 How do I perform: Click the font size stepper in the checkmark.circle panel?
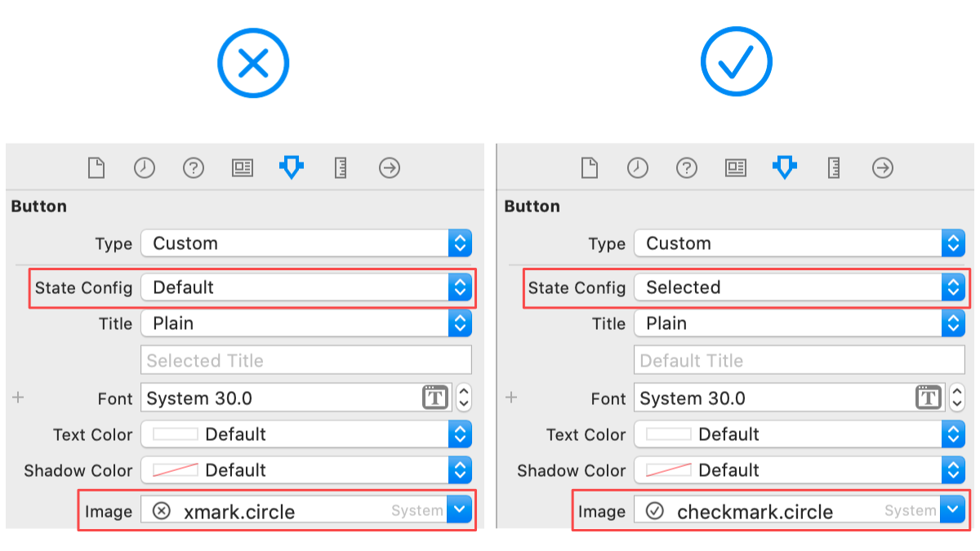(x=956, y=398)
